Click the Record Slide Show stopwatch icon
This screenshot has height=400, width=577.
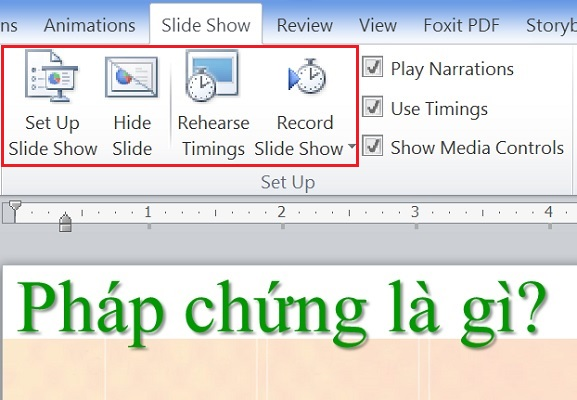(x=307, y=76)
